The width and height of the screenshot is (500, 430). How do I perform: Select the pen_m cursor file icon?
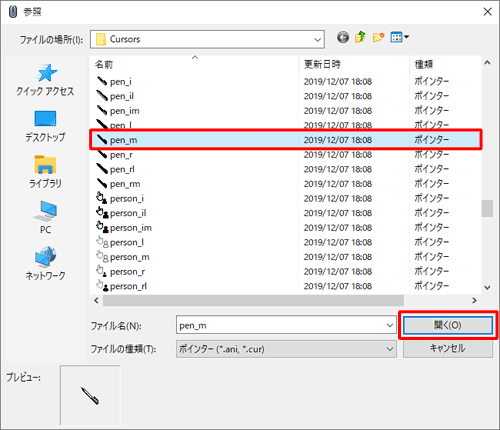point(102,140)
